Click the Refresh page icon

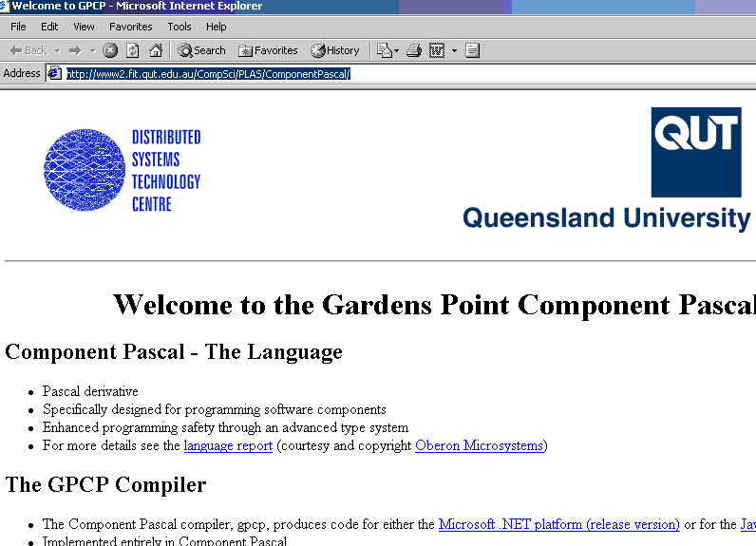[133, 50]
